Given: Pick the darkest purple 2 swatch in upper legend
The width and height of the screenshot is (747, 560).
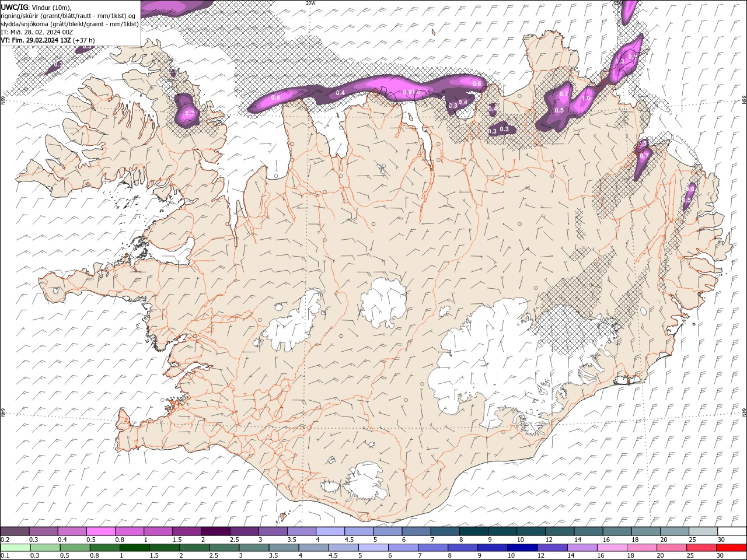Looking at the screenshot, I should coord(215,531).
